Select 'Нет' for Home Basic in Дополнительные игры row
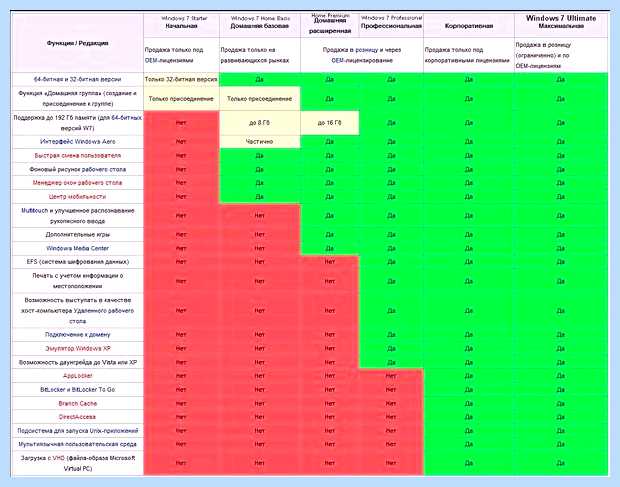The image size is (620, 487). click(259, 234)
